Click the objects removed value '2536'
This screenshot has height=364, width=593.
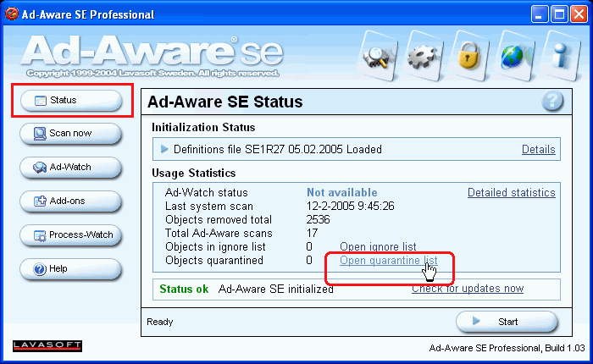(318, 219)
